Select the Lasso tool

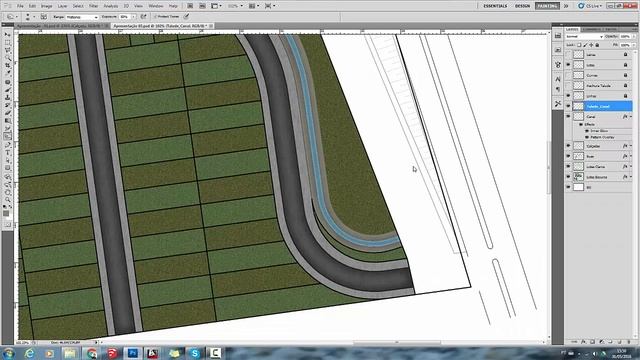point(7,51)
